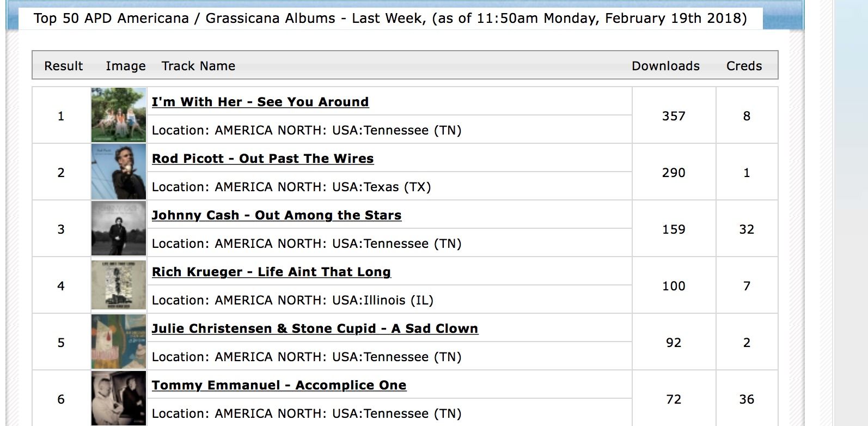
Task: Select the 357 downloads cell
Action: pos(674,116)
